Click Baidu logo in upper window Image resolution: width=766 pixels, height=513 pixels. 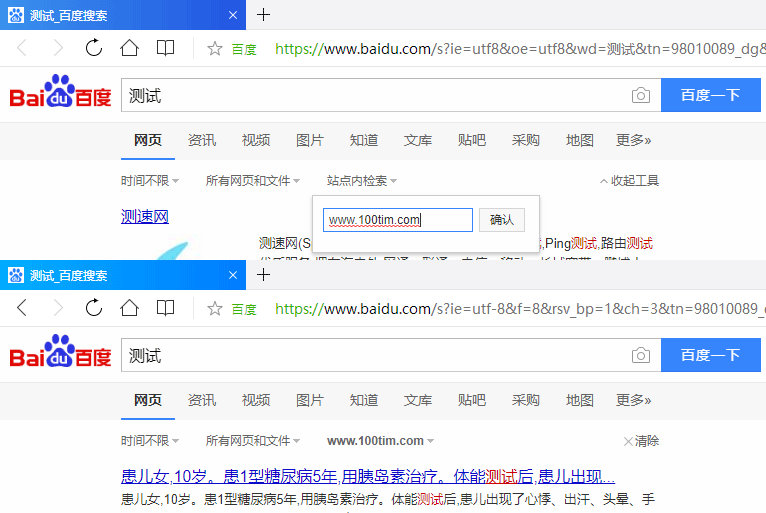[x=61, y=91]
